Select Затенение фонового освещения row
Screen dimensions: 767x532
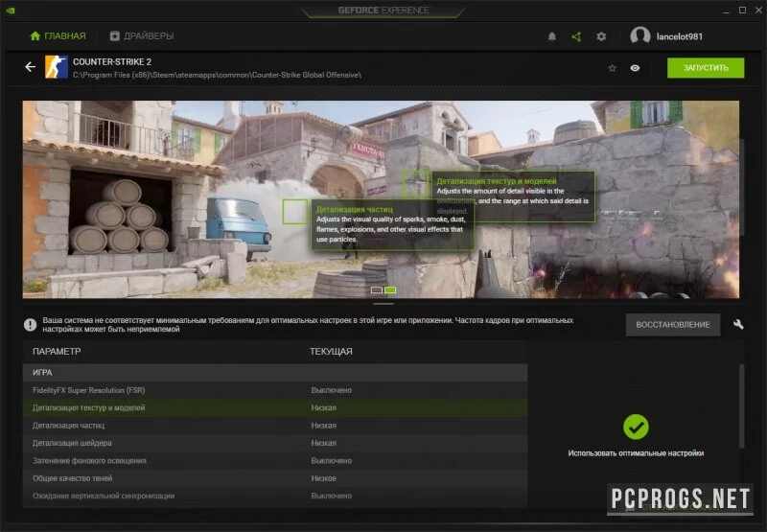[x=275, y=461]
